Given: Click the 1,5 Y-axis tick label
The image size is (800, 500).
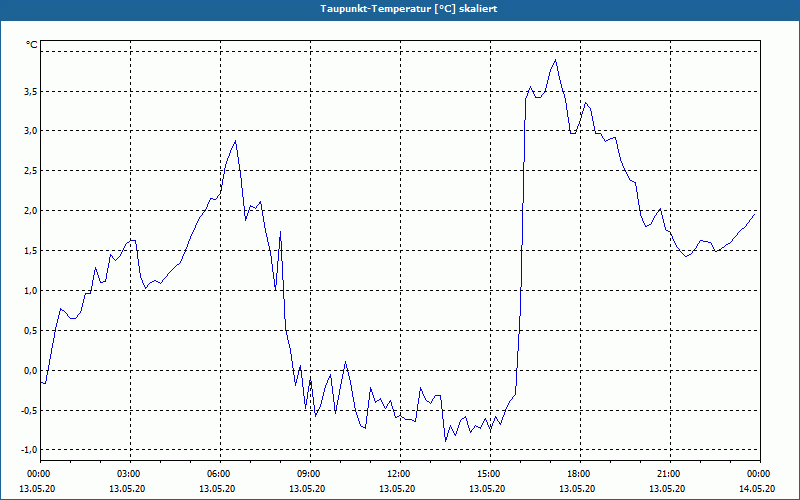Looking at the screenshot, I should (x=31, y=251).
